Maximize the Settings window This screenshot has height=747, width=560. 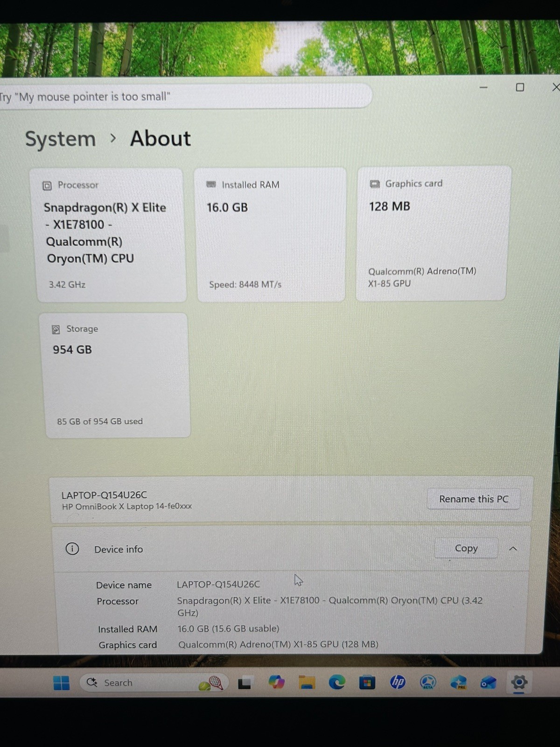(x=520, y=87)
